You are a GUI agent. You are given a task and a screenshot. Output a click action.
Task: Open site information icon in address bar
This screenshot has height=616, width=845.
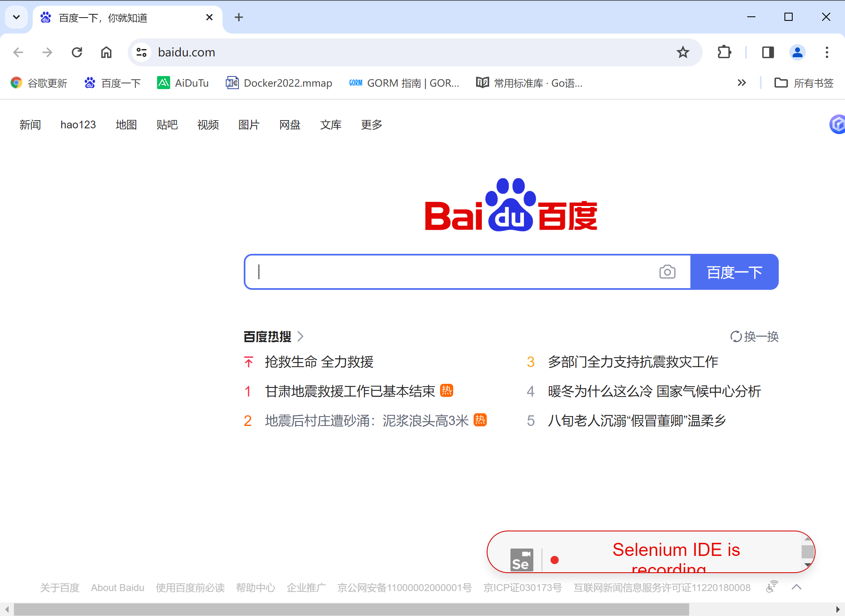point(142,52)
